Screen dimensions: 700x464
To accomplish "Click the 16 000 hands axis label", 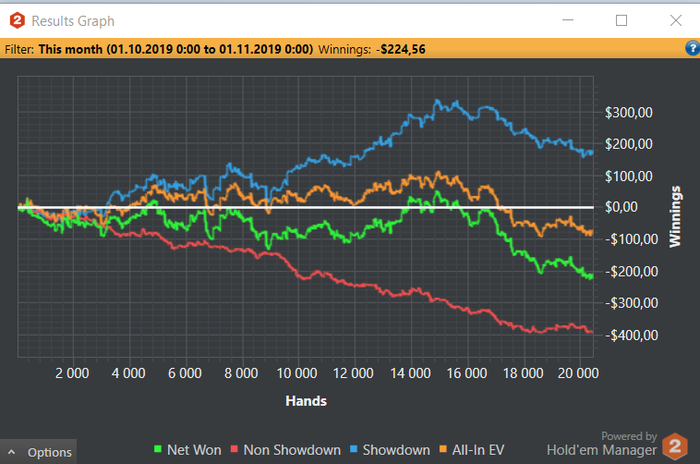I will [467, 373].
